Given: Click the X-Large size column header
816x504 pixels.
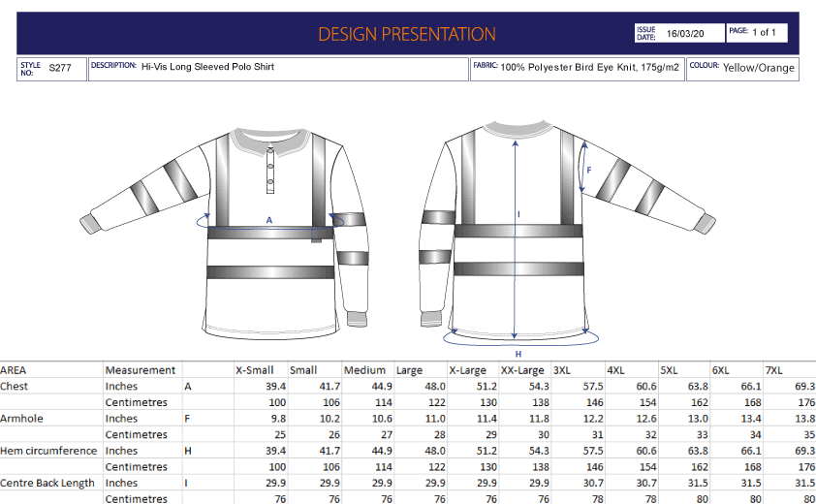Looking at the screenshot, I should [467, 370].
